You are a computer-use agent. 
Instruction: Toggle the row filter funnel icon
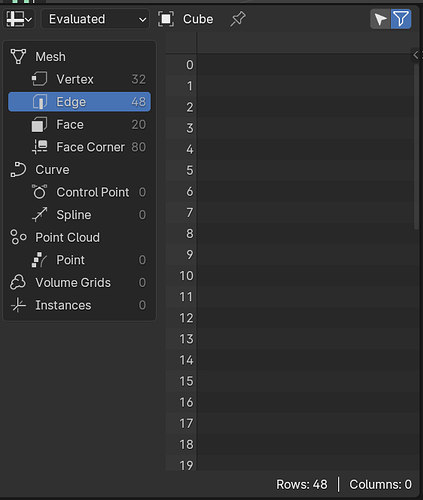pyautogui.click(x=401, y=19)
